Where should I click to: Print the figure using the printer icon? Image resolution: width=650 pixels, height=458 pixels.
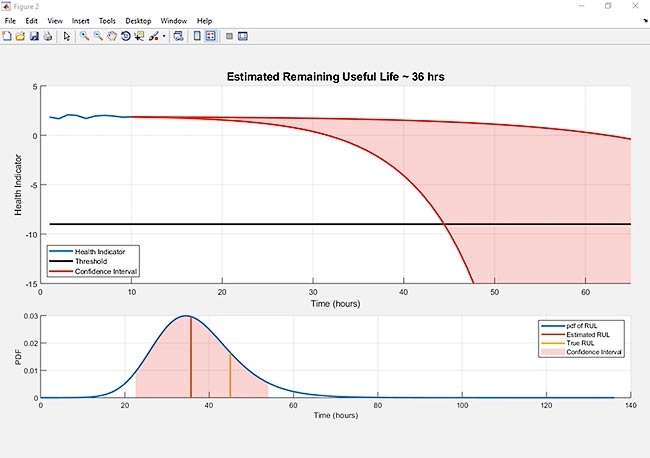[48, 36]
